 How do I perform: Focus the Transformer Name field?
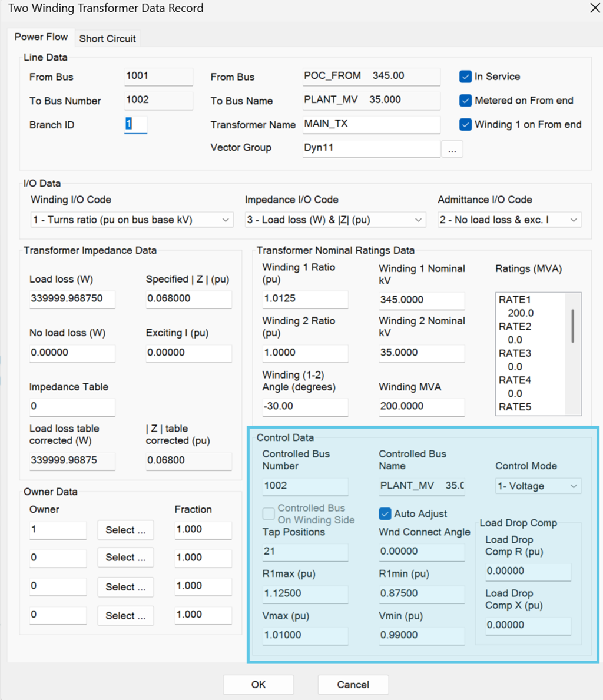coord(371,124)
